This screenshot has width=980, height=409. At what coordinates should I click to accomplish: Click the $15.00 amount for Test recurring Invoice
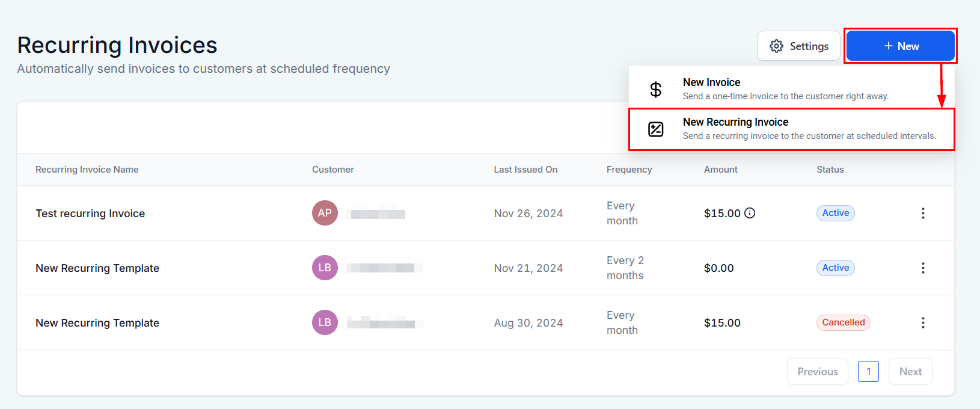click(x=722, y=214)
